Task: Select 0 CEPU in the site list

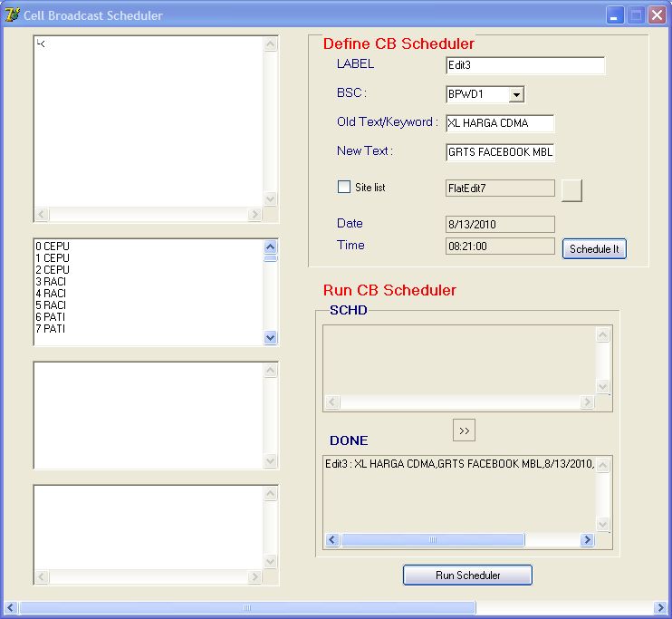Action: click(x=53, y=247)
